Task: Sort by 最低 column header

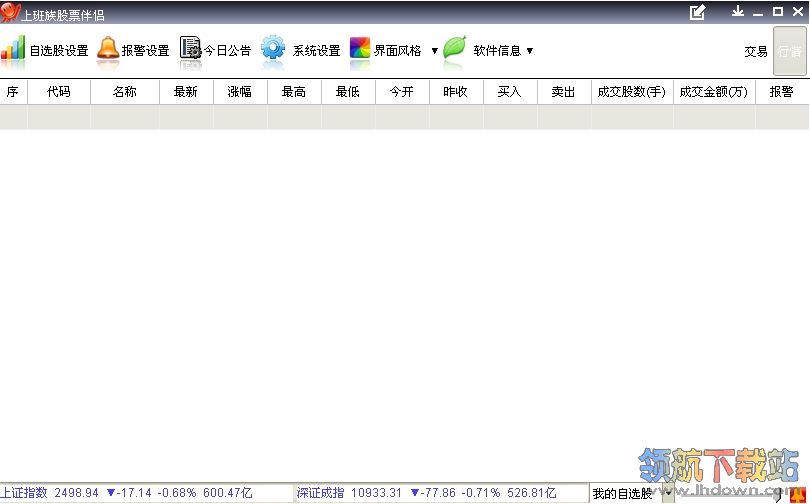Action: (x=348, y=92)
